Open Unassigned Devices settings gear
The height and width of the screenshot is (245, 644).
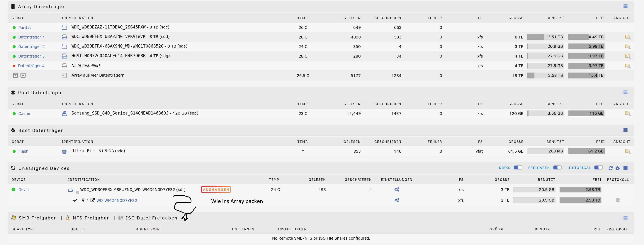tap(618, 168)
